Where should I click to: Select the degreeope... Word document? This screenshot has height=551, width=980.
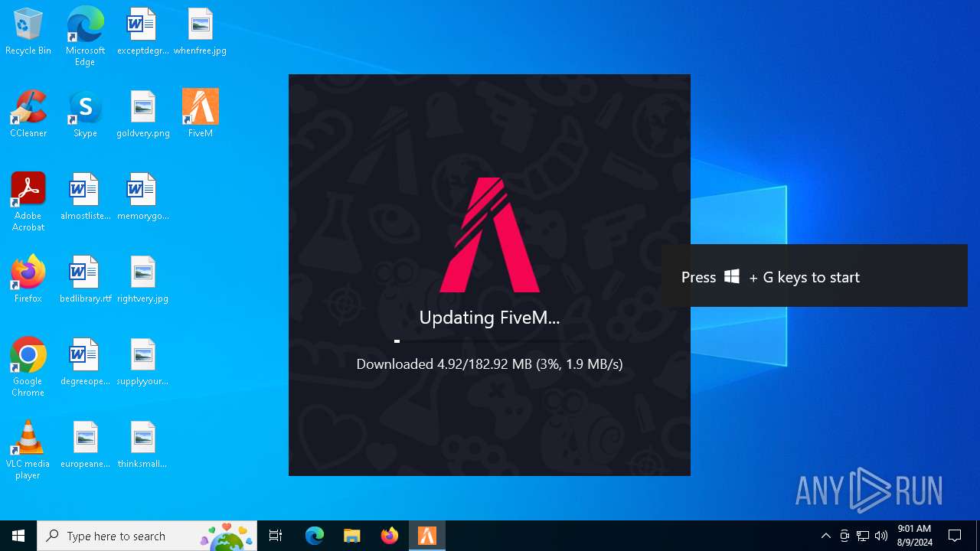pos(85,363)
